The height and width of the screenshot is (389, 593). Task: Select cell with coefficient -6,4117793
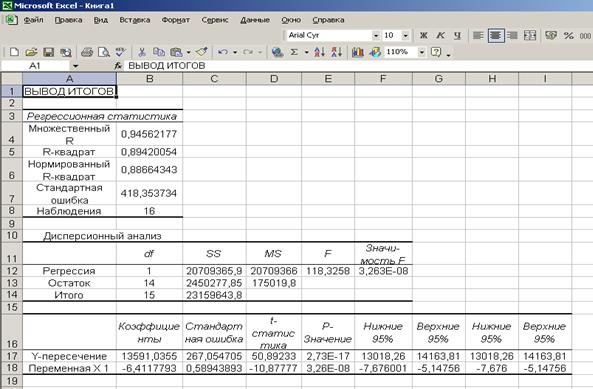[x=149, y=368]
